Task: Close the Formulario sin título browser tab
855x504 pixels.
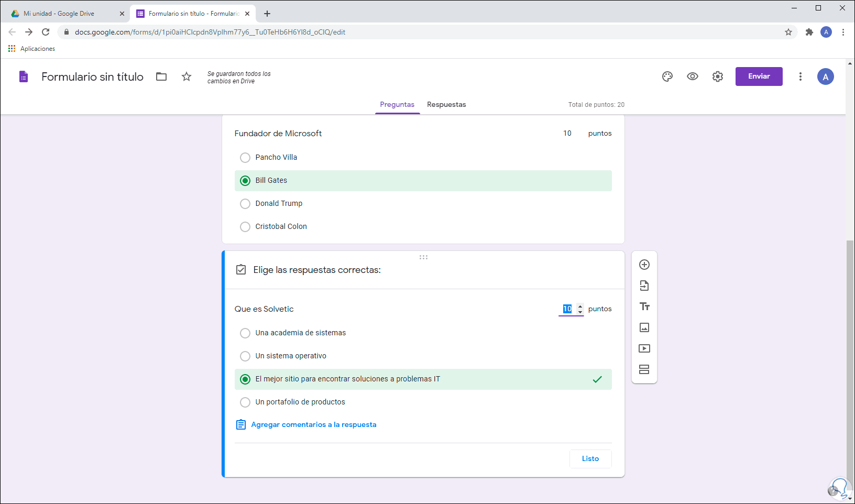Action: 248,14
